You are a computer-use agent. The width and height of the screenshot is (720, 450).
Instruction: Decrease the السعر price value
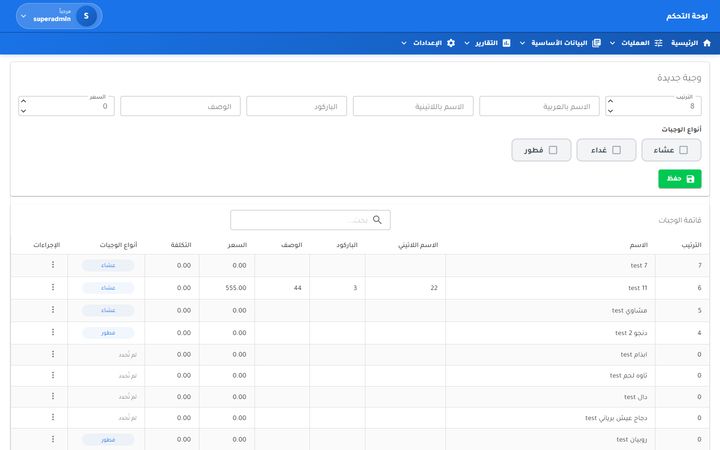23,111
